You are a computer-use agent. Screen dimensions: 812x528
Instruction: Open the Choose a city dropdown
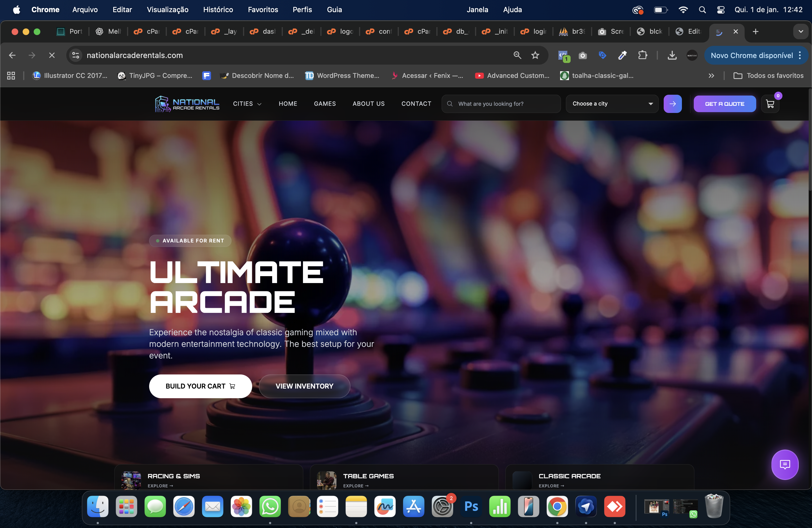pyautogui.click(x=612, y=104)
